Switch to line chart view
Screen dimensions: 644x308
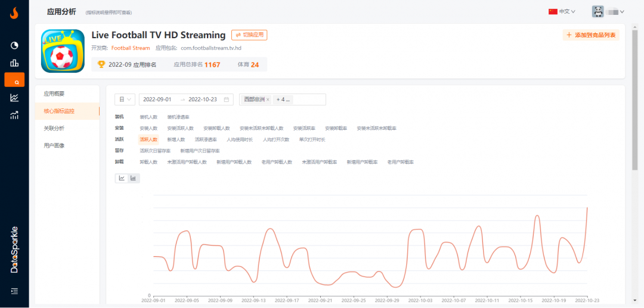coord(122,178)
